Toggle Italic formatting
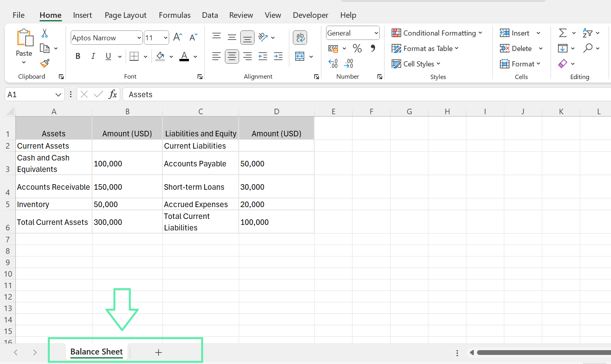Screen dimensions: 611x364 [93, 57]
